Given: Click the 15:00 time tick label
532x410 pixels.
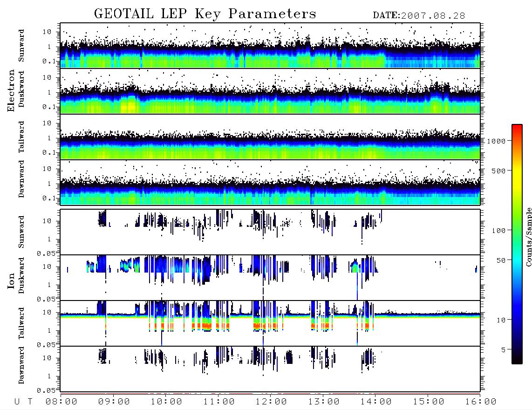Looking at the screenshot, I should [x=429, y=402].
